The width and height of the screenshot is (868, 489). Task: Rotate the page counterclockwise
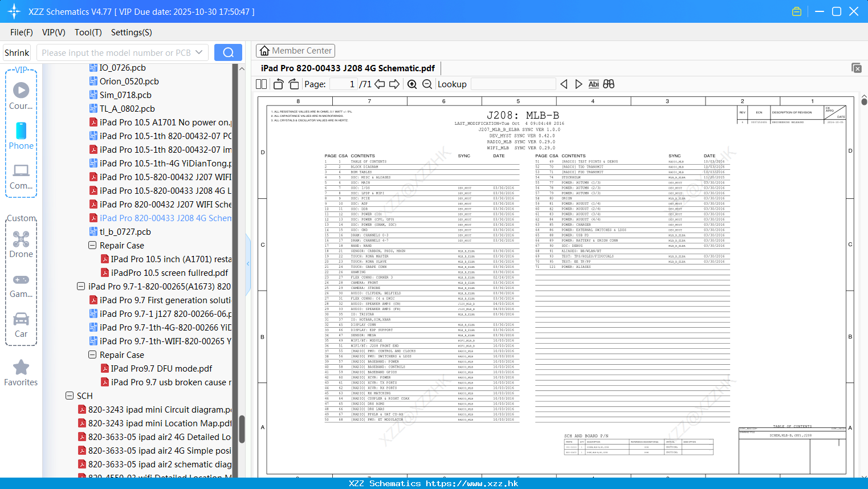click(x=279, y=84)
